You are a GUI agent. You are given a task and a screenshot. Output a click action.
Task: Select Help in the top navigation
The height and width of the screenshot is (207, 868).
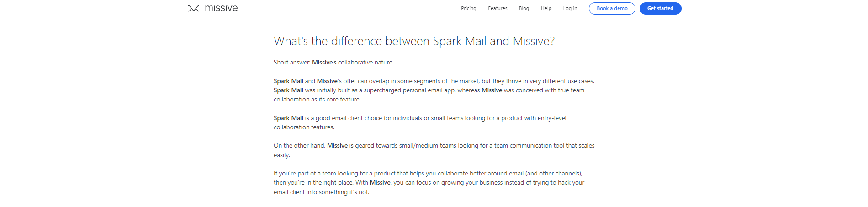point(546,9)
